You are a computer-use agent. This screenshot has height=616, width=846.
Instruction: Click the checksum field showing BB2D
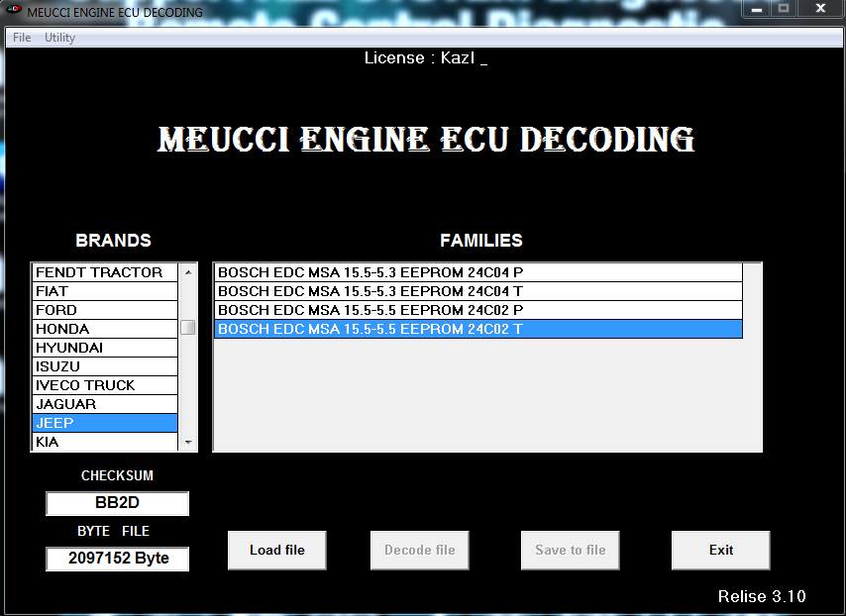coord(117,503)
